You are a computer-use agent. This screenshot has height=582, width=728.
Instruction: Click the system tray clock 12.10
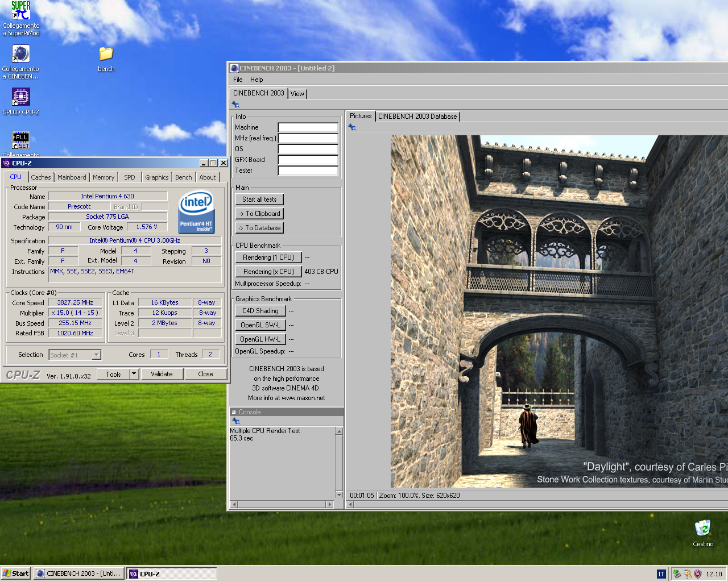coord(714,574)
